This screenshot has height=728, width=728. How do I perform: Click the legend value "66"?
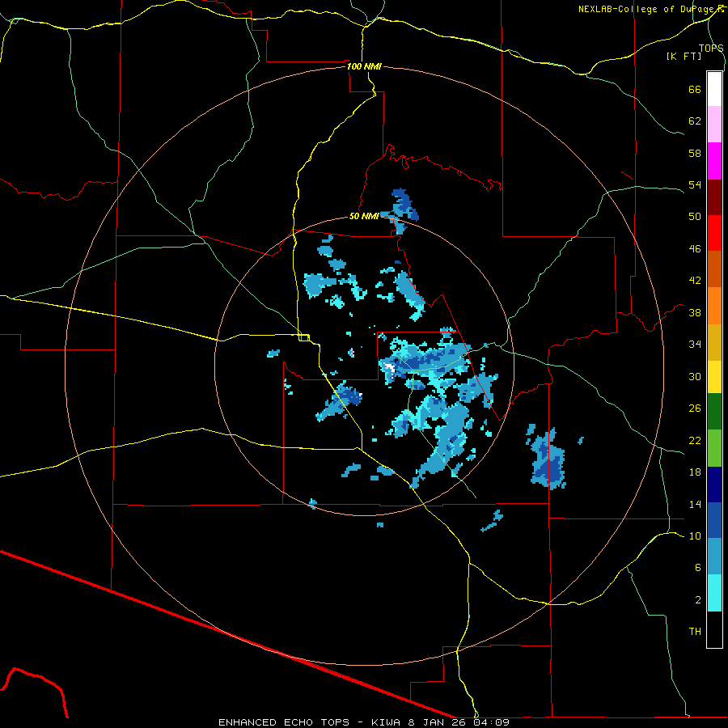click(695, 89)
